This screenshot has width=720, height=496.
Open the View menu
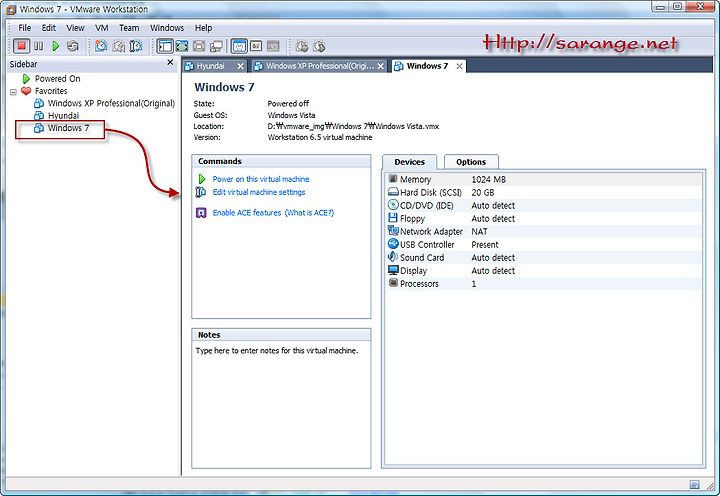(x=75, y=28)
